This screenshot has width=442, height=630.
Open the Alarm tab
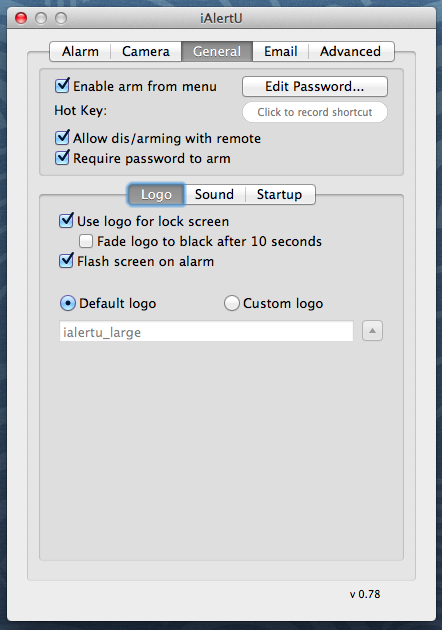(80, 51)
